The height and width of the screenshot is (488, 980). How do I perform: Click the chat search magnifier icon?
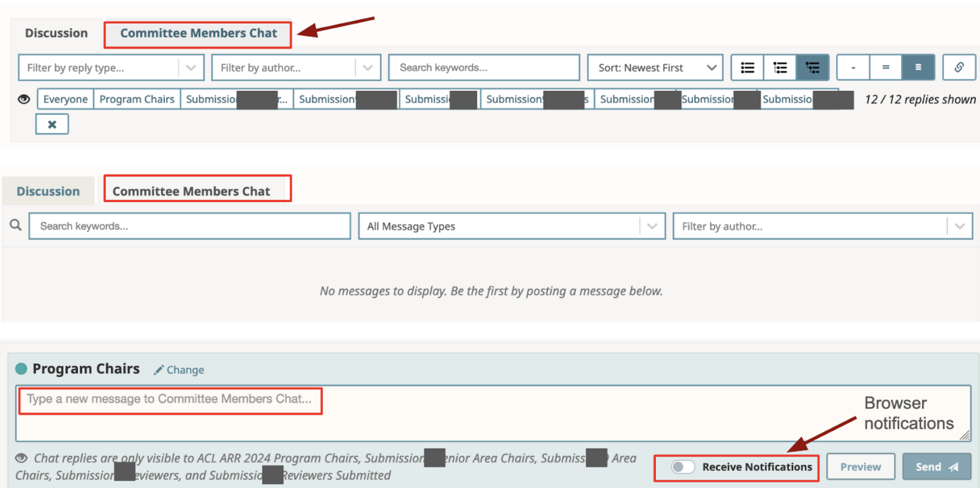point(16,226)
